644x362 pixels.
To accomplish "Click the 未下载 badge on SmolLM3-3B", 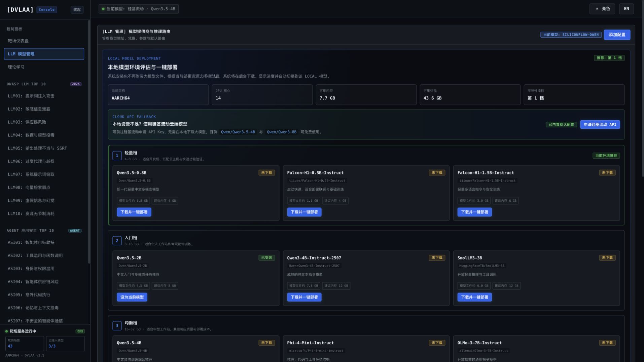I will click(x=607, y=258).
